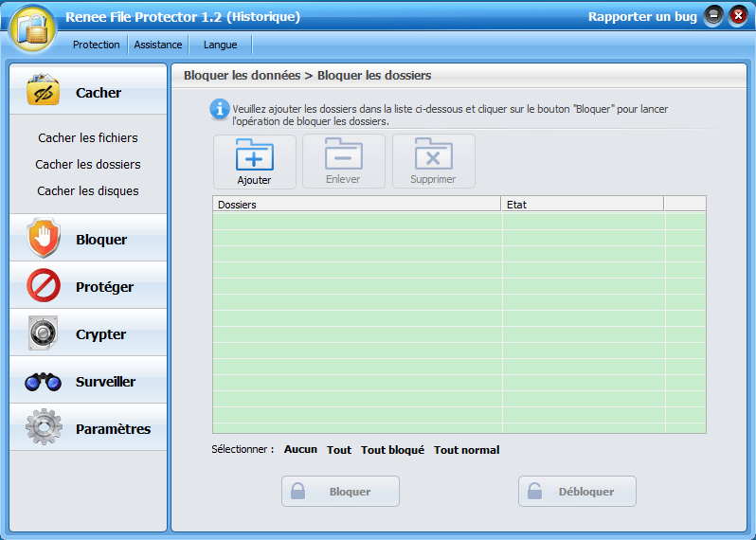Go to Cacher les disques
The width and height of the screenshot is (756, 540).
[x=88, y=190]
